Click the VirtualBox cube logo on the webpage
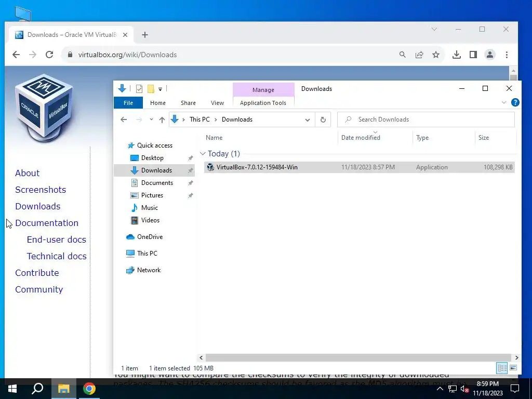 [44, 107]
